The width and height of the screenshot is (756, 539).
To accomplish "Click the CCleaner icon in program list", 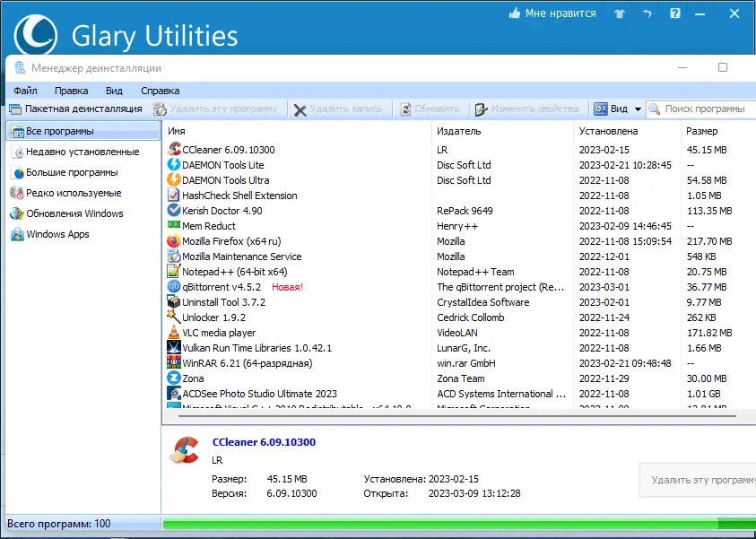I will pyautogui.click(x=174, y=149).
